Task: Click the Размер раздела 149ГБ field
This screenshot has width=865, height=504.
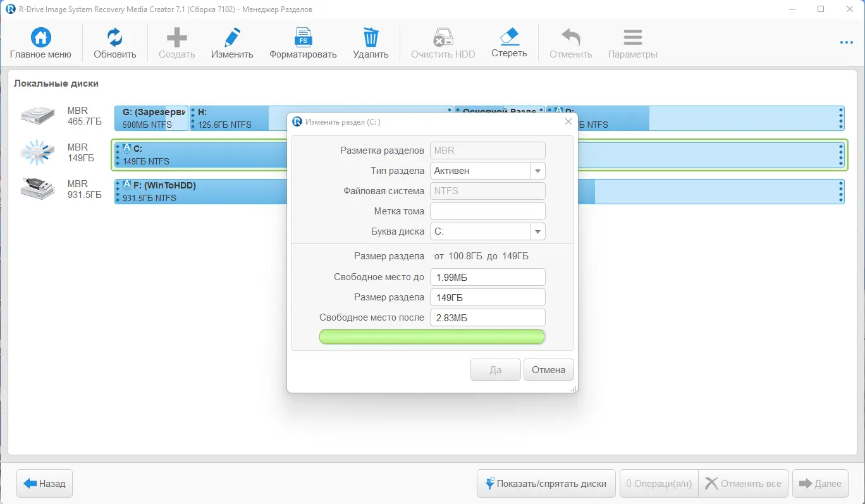Action: (488, 297)
